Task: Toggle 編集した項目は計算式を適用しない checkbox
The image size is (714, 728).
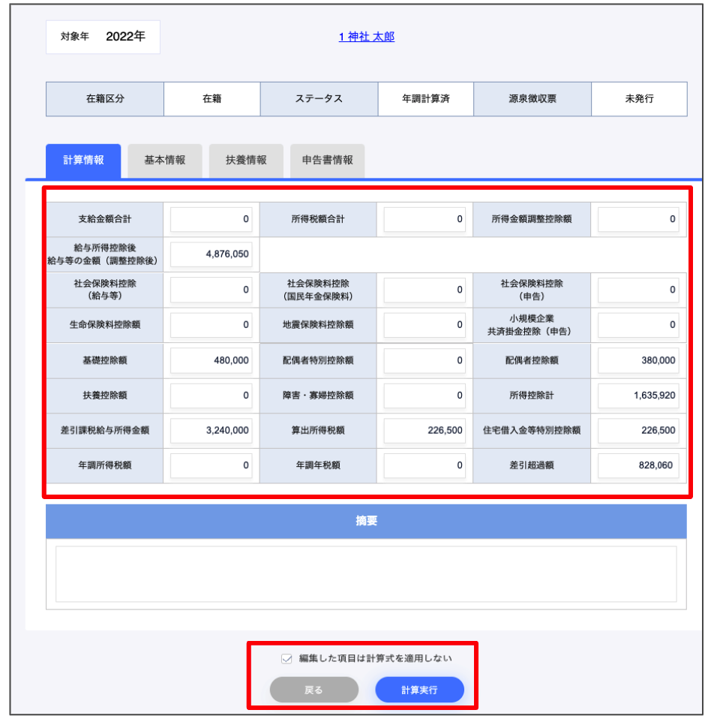Action: 286,659
